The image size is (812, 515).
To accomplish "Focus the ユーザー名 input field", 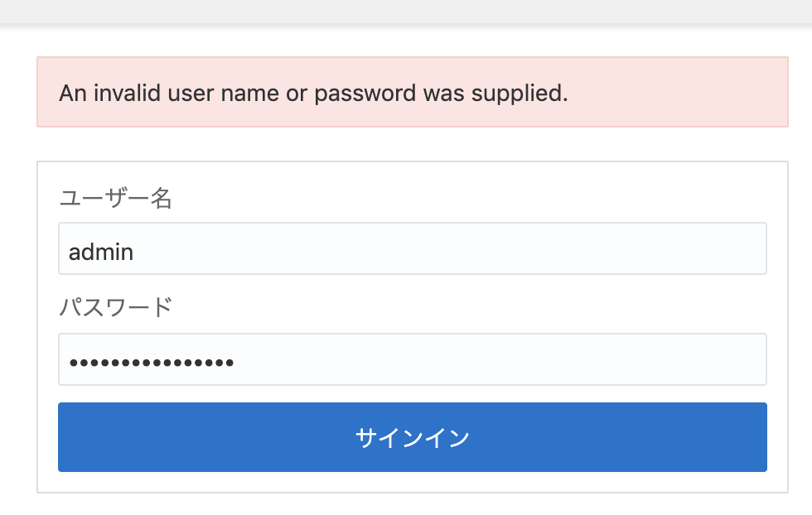I will pyautogui.click(x=413, y=248).
